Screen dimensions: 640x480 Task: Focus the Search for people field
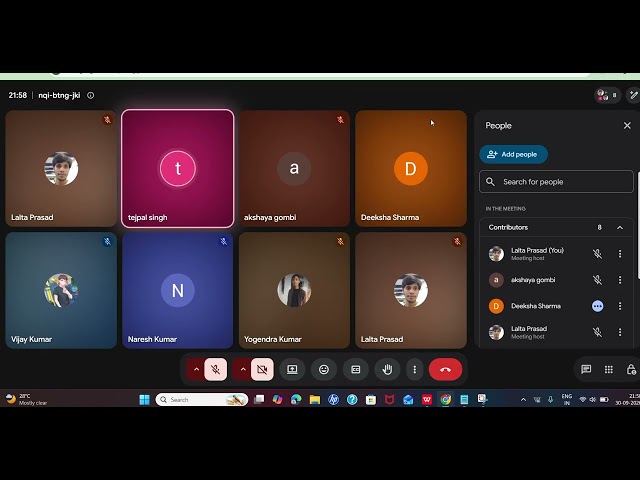point(556,182)
